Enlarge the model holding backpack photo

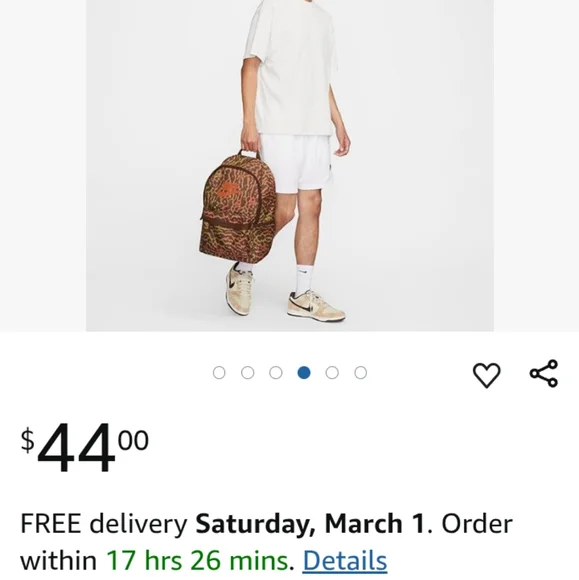pyautogui.click(x=290, y=165)
